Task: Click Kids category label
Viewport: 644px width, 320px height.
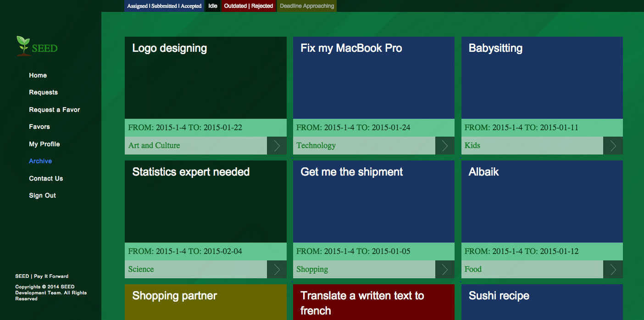Action: pyautogui.click(x=472, y=145)
